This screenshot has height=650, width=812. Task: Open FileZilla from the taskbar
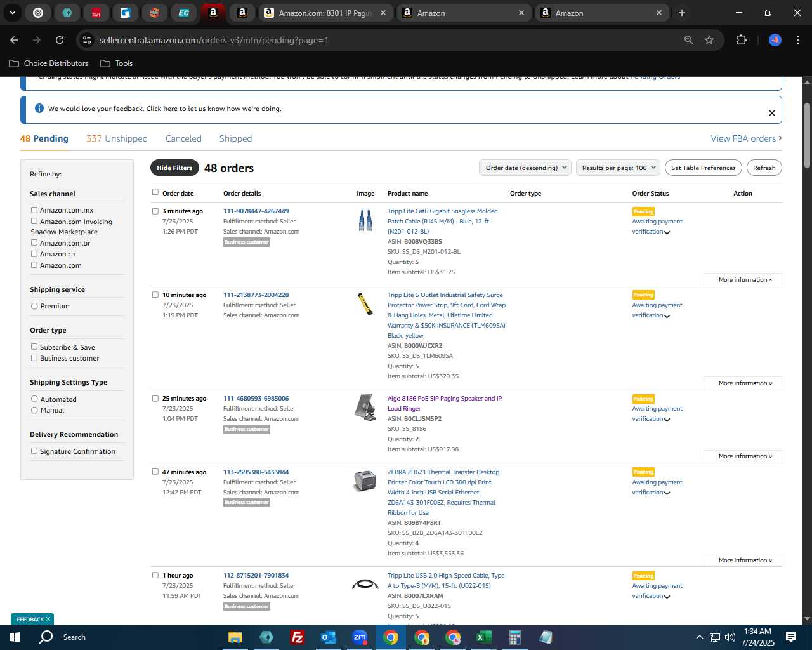coord(297,637)
